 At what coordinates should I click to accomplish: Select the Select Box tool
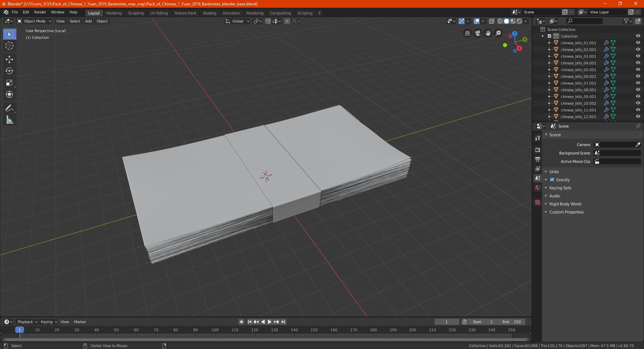point(9,34)
